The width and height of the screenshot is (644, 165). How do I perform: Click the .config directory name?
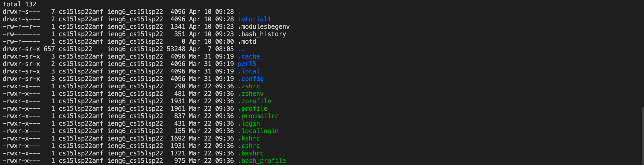pos(251,79)
